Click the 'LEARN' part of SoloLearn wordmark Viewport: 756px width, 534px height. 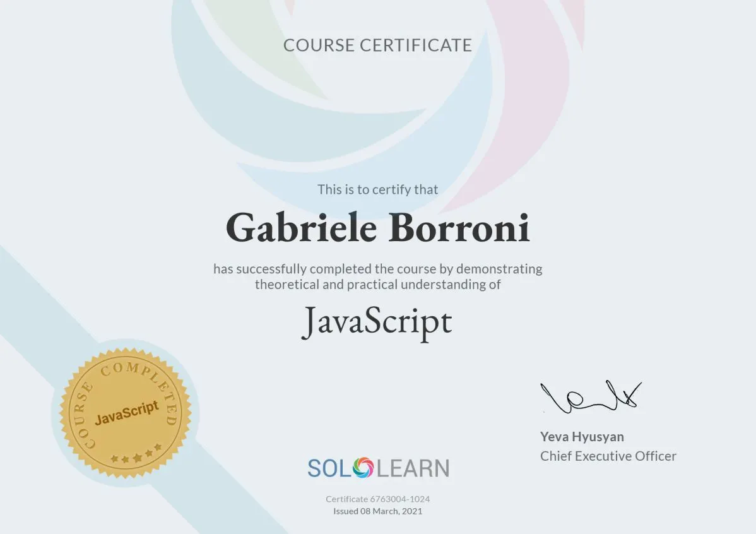click(413, 468)
